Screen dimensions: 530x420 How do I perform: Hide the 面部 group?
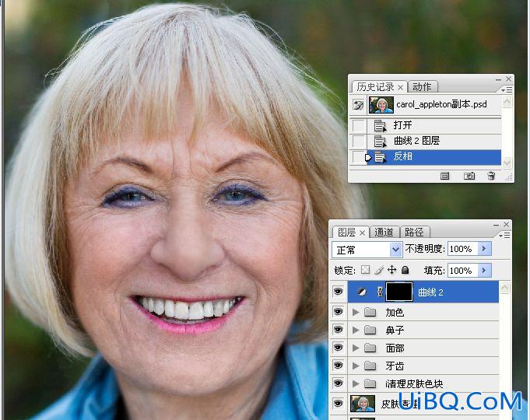[x=338, y=348]
